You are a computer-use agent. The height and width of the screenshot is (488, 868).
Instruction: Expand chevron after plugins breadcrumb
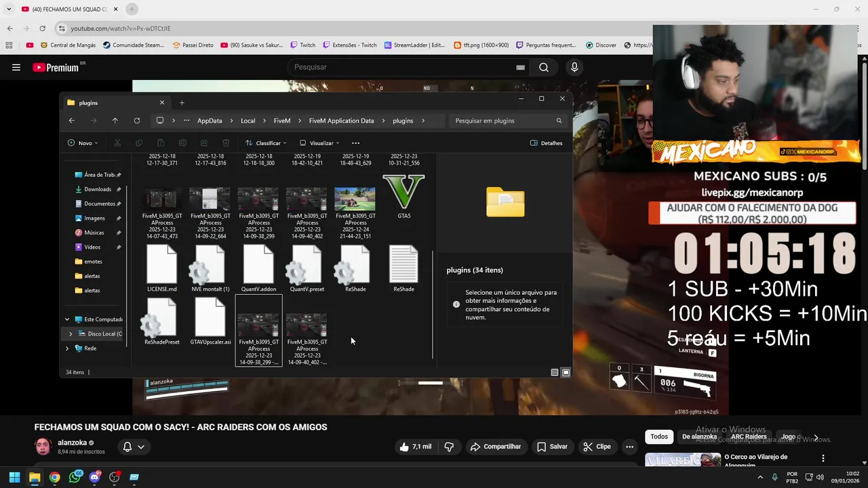(423, 121)
